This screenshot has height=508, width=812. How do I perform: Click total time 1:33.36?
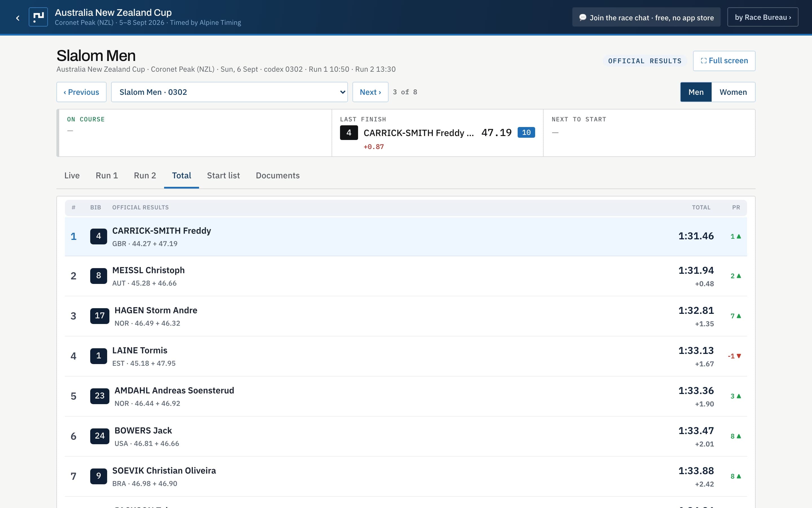coord(696,391)
